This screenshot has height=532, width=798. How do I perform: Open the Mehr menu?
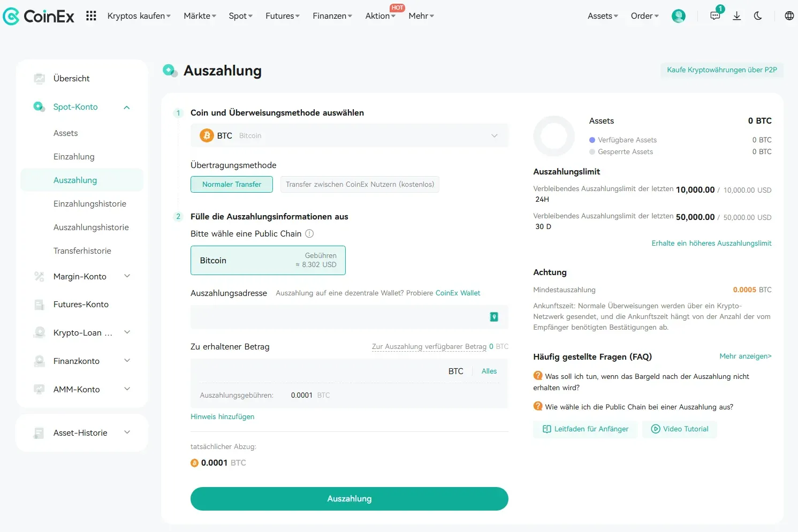421,16
